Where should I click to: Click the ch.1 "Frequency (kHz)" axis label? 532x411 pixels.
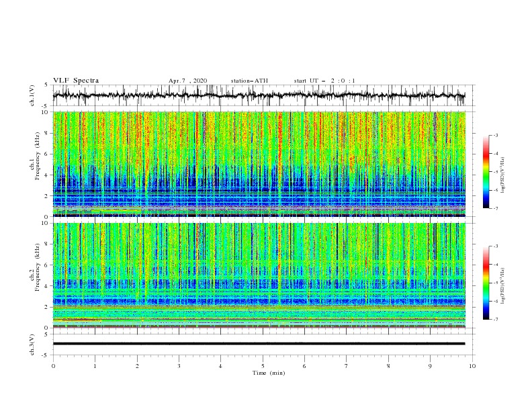click(37, 154)
